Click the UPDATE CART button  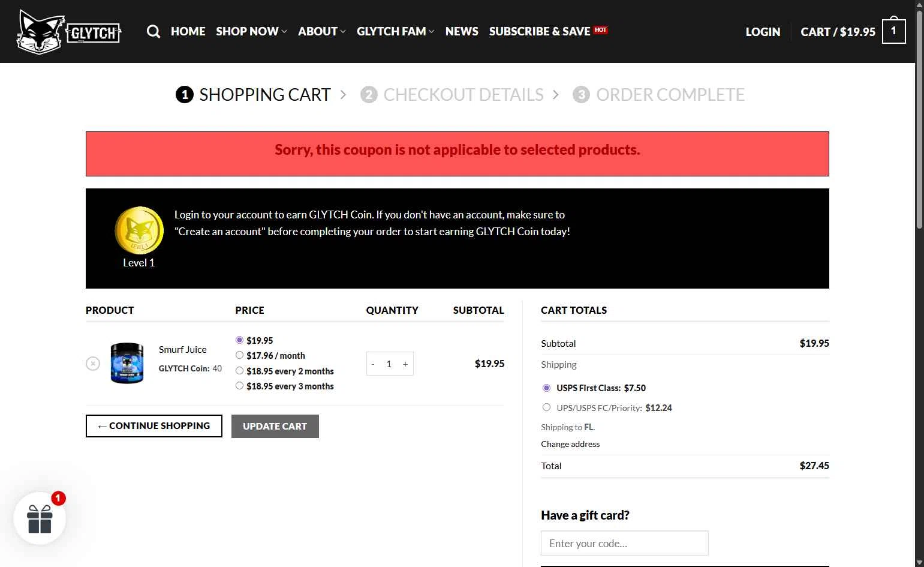[275, 426]
